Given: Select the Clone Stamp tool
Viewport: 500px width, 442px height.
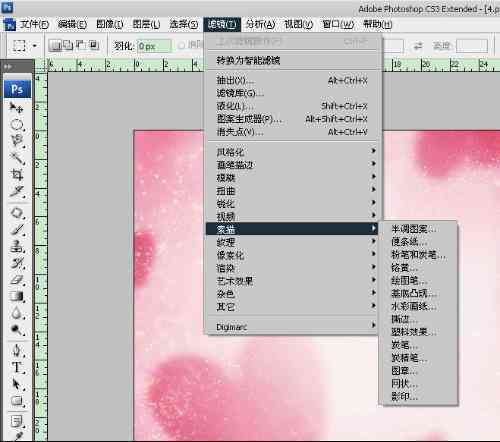Looking at the screenshot, I should [17, 247].
